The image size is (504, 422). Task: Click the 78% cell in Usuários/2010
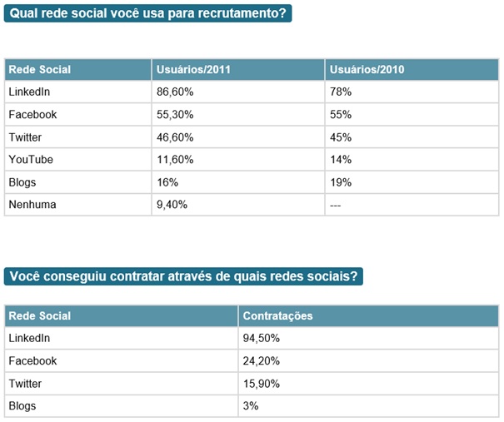(341, 92)
